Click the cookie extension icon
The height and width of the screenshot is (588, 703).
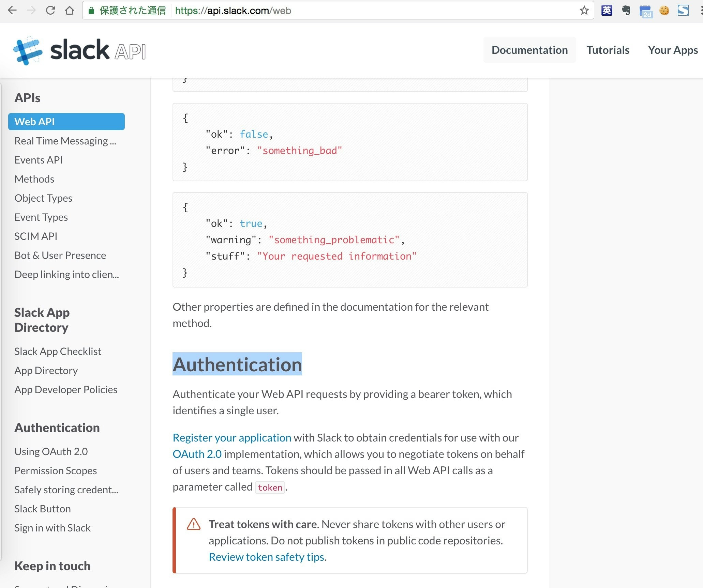pos(664,11)
